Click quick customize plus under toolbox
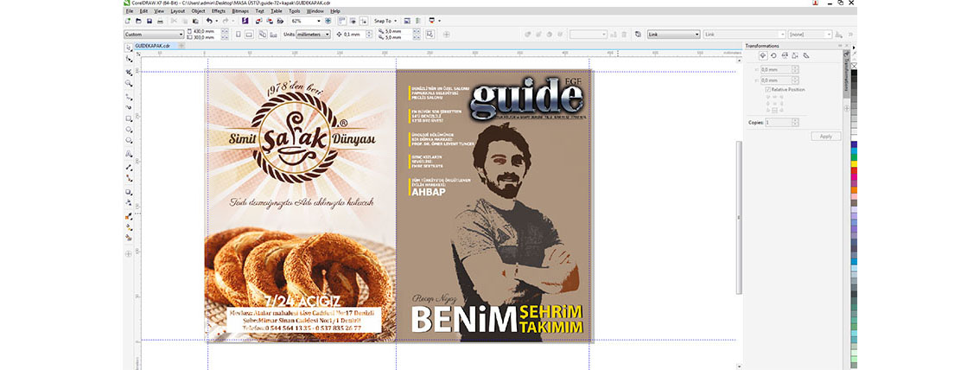Viewport: 980px width, 370px height. click(129, 254)
